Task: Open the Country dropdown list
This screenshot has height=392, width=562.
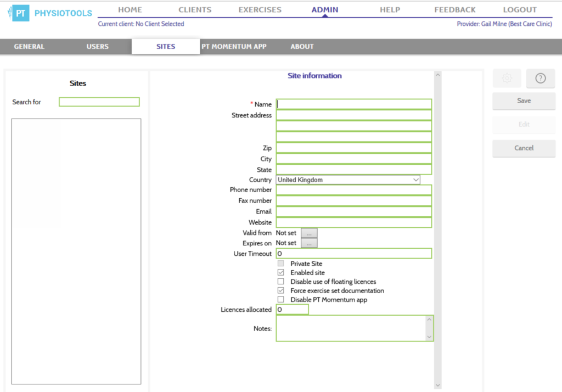Action: tap(347, 180)
